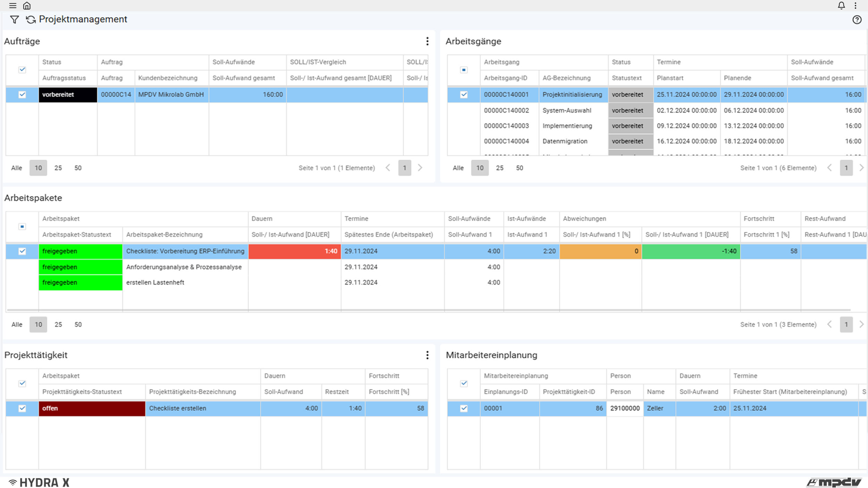
Task: Open the top-right overflow menu
Action: tap(856, 6)
